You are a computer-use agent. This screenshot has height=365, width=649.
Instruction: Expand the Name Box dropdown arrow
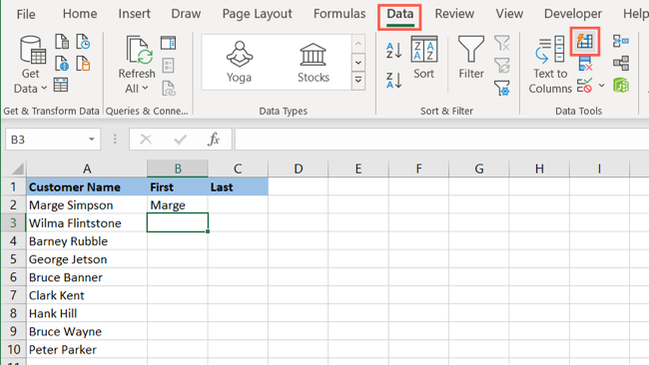91,139
